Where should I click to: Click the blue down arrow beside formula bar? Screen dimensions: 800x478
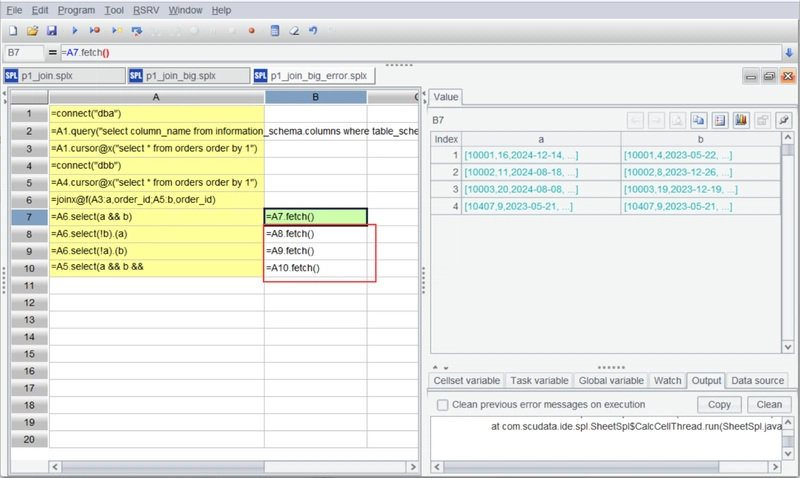[789, 53]
